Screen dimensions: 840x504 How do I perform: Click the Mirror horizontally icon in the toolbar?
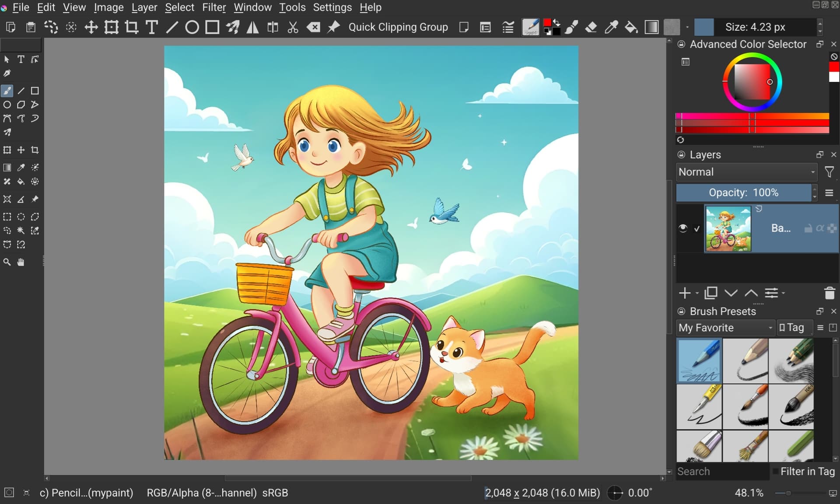(x=252, y=27)
